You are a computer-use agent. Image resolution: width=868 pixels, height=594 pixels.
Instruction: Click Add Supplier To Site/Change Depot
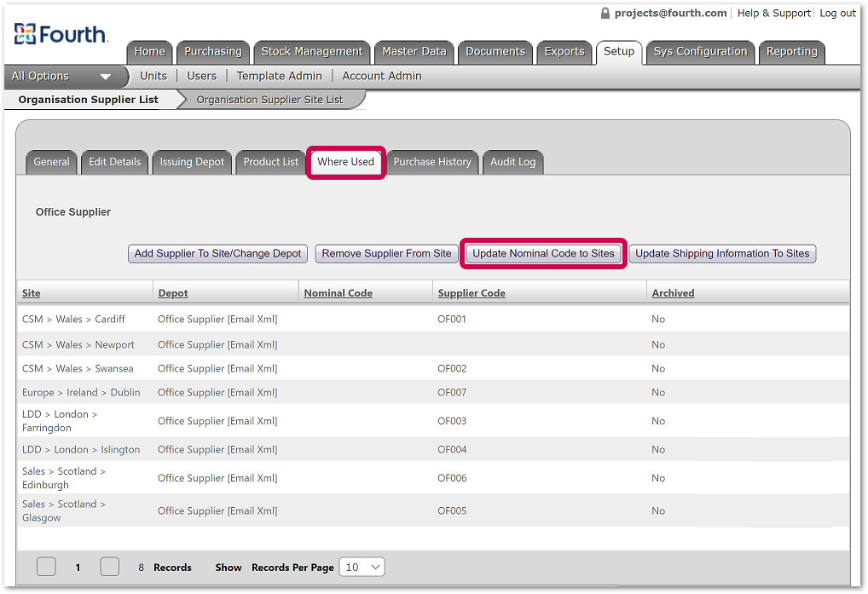[217, 254]
